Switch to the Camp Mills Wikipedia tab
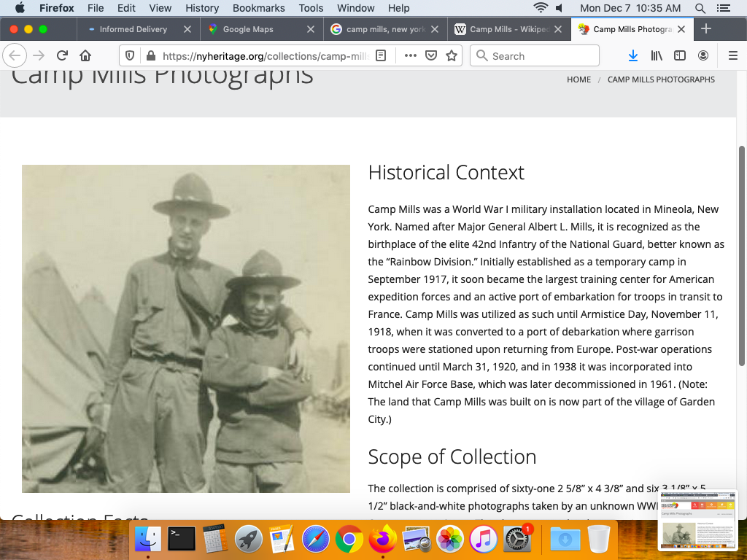The width and height of the screenshot is (747, 560). pos(502,29)
